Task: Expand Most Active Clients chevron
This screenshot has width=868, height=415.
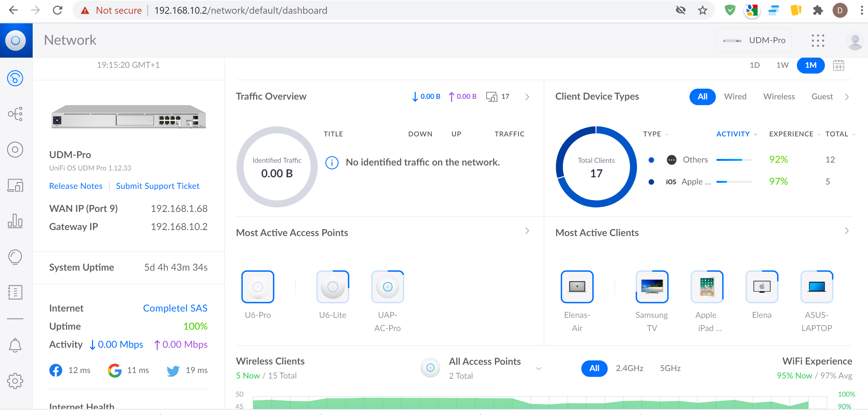Action: (847, 231)
